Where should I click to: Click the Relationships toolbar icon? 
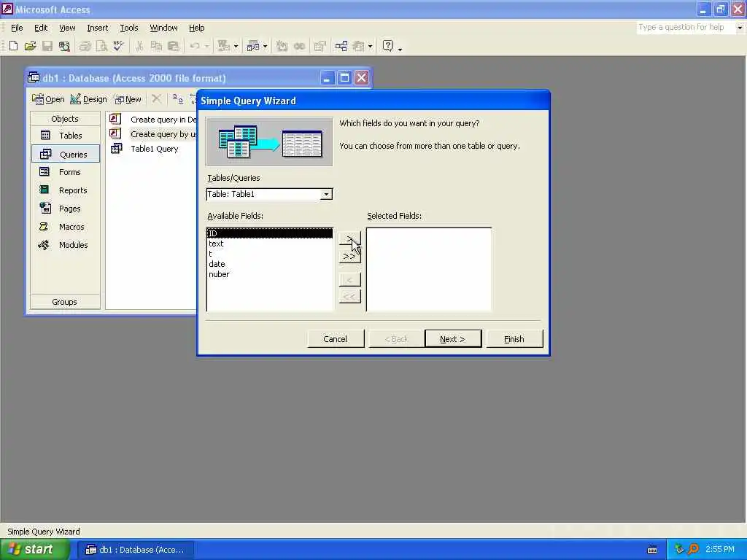341,46
